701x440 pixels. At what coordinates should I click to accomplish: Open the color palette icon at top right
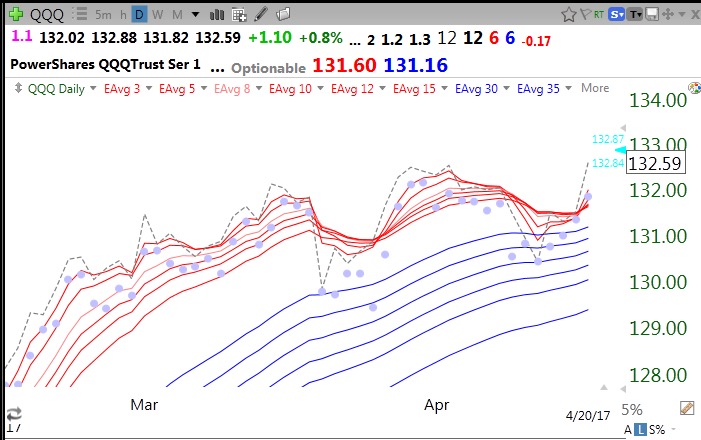pos(694,88)
